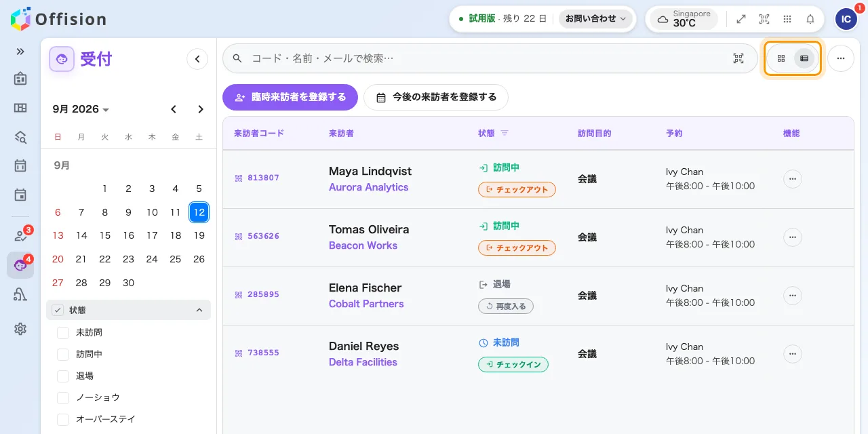Collapse the 受付 side panel
The height and width of the screenshot is (434, 868).
click(197, 59)
